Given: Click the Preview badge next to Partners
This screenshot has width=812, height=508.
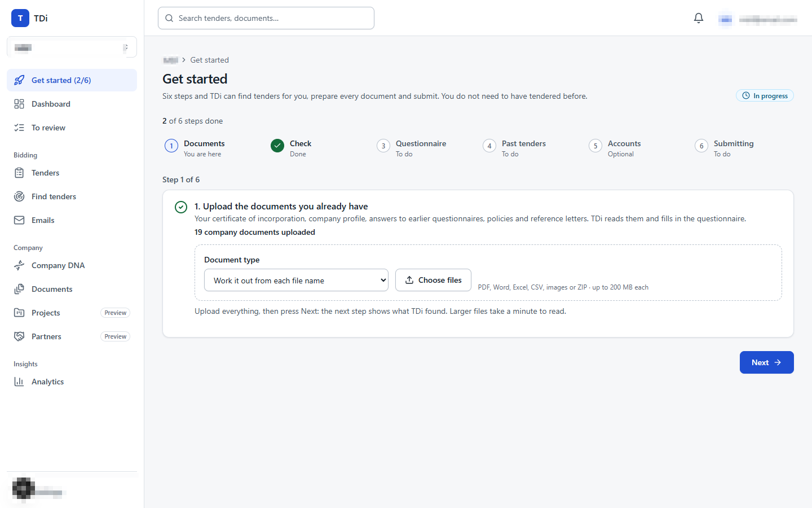Looking at the screenshot, I should pyautogui.click(x=115, y=336).
